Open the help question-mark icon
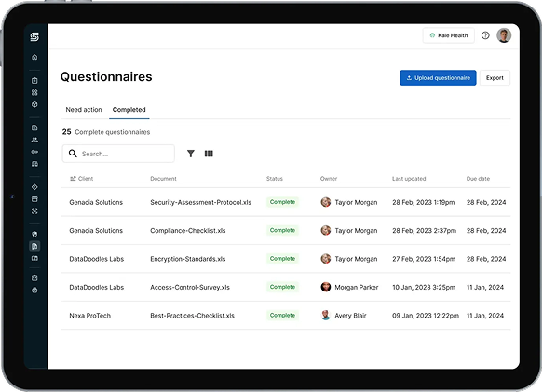This screenshot has height=392, width=543. [x=485, y=35]
